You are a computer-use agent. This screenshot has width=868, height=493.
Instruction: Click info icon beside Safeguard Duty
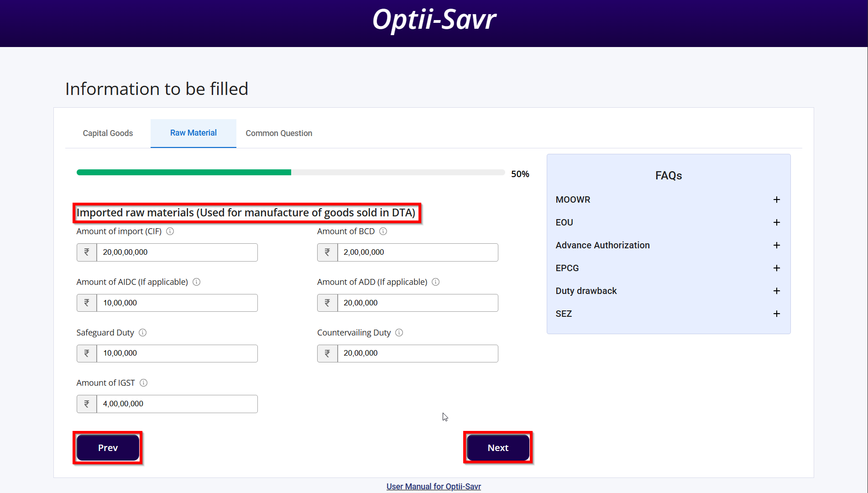(x=142, y=333)
